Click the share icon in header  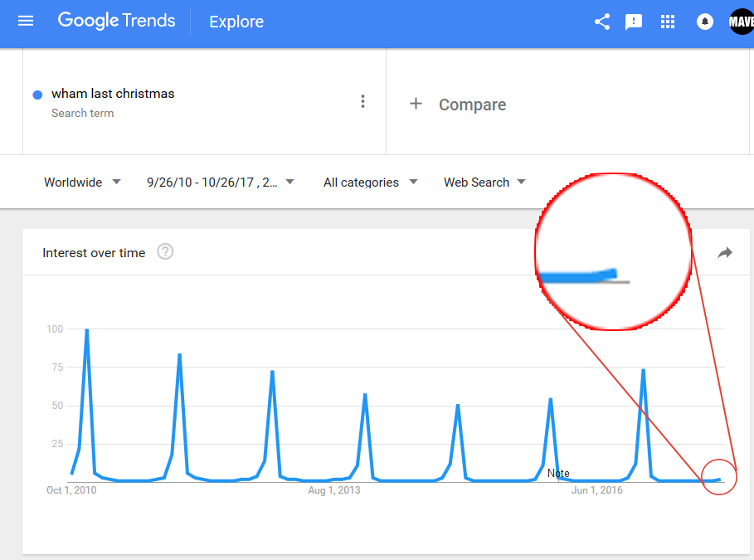pyautogui.click(x=602, y=22)
